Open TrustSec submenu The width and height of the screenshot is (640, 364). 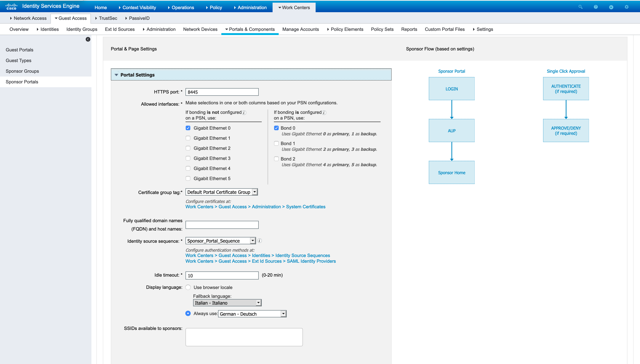click(106, 18)
